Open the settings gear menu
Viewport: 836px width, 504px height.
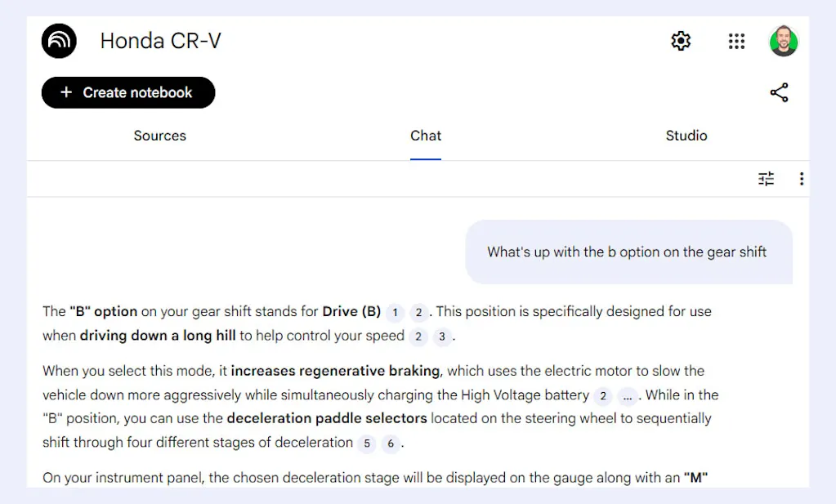[681, 41]
